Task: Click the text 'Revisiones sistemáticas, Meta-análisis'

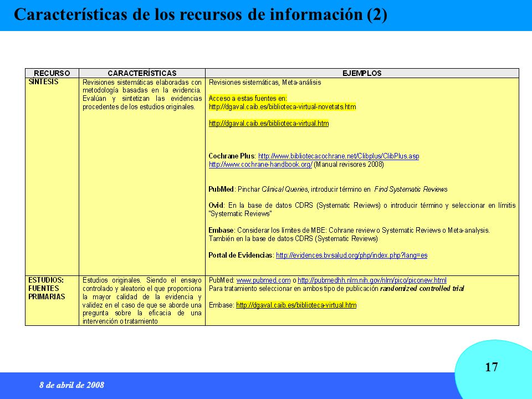Action: [265, 82]
